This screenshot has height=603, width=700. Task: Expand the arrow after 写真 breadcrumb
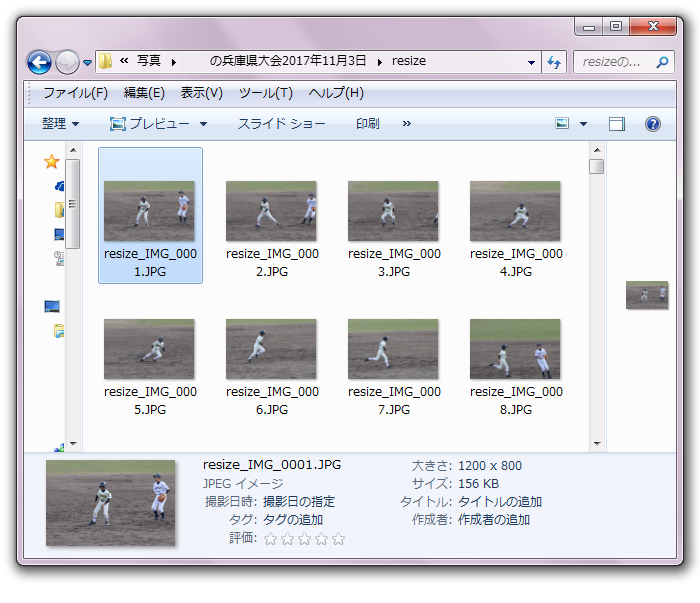174,62
